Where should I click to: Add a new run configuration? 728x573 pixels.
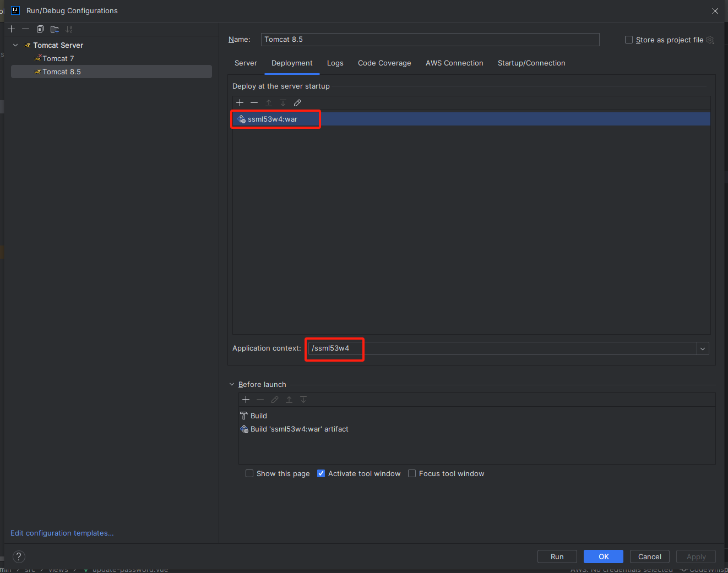tap(11, 29)
